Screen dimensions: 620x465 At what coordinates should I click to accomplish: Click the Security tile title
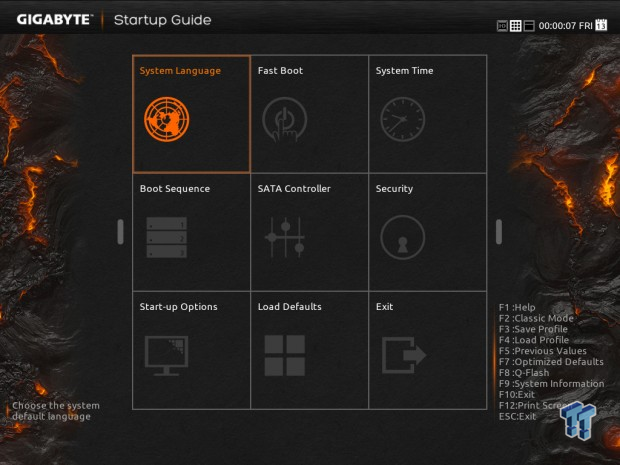[x=394, y=189]
